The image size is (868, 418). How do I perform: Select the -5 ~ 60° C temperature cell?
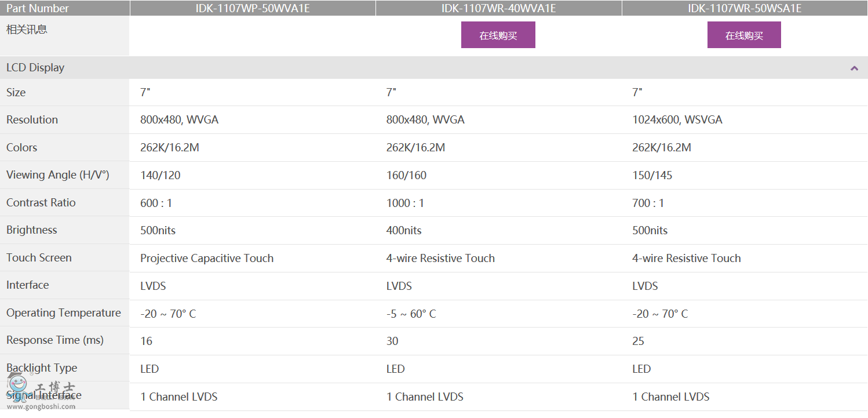pos(411,314)
